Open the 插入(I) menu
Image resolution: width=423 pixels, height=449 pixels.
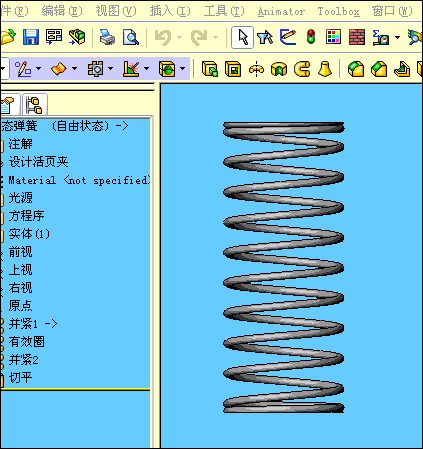coord(170,11)
